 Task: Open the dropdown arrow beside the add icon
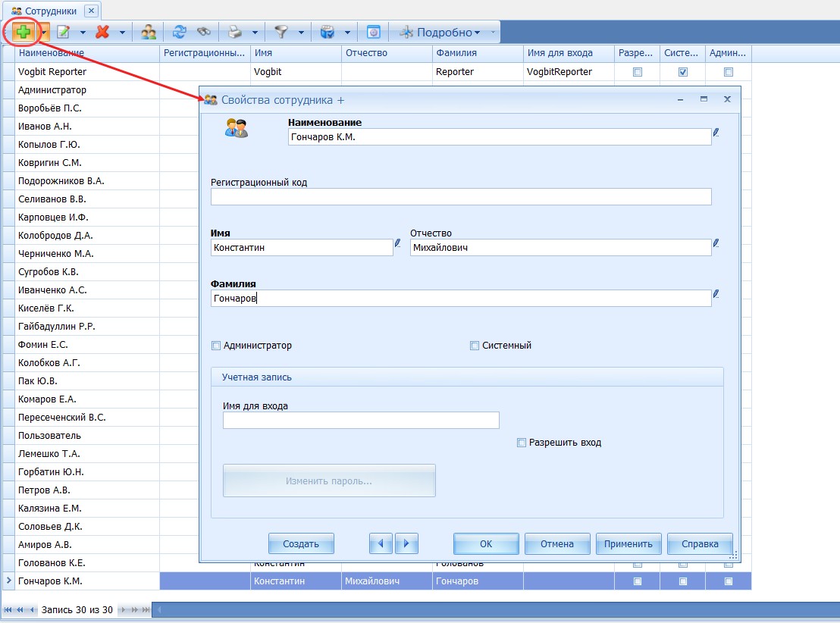(45, 32)
